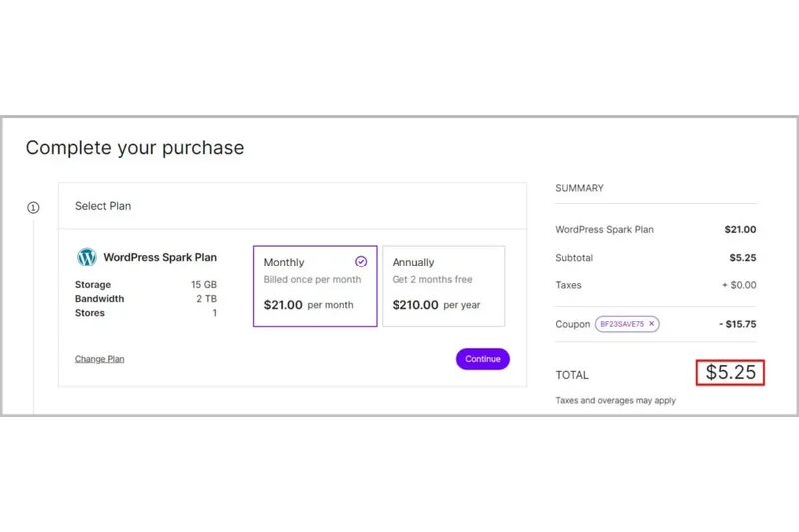
Task: Remove the BF23SAVE75 coupon via its X
Action: click(651, 324)
